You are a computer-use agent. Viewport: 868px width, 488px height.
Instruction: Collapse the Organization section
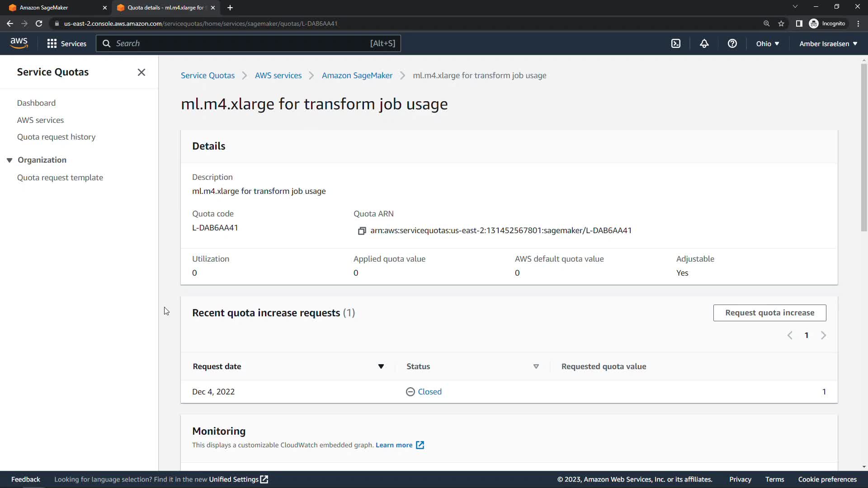click(x=9, y=160)
